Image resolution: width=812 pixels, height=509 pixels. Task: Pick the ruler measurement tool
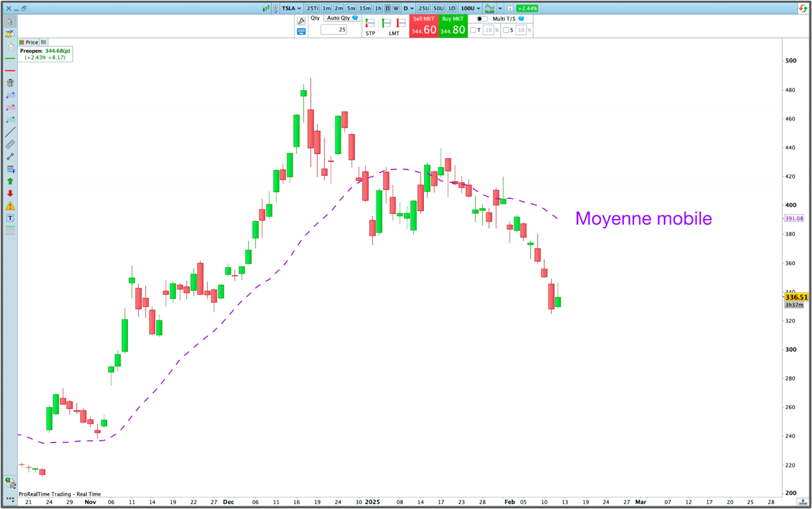pos(10,145)
